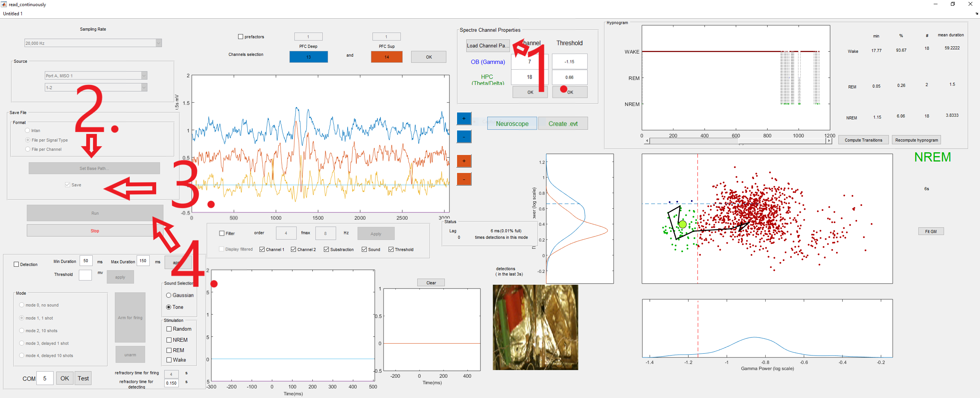Uncheck the Substraction display checkbox

[326, 249]
